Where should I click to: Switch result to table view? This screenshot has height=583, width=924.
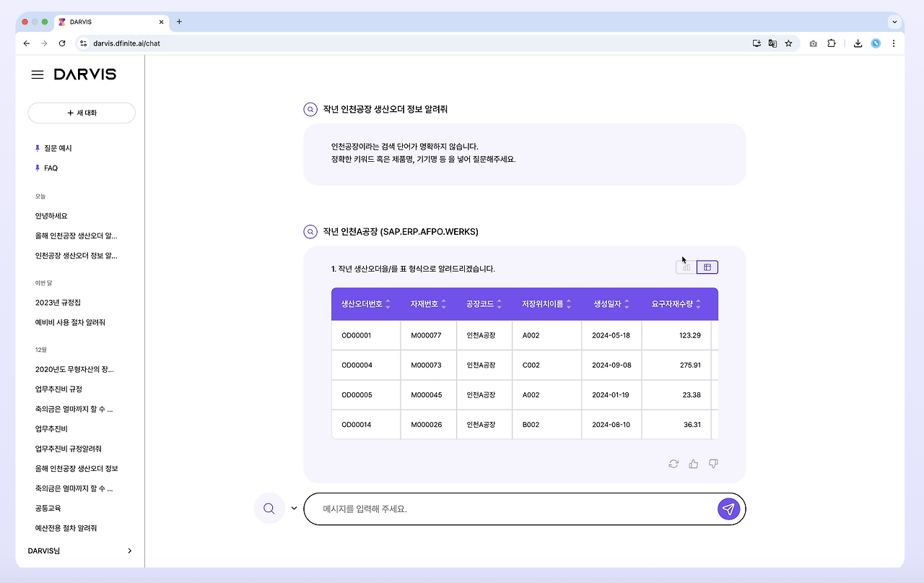point(707,267)
